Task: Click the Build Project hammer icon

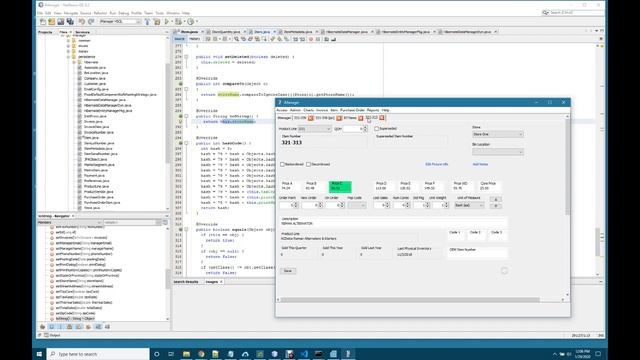Action: [x=147, y=22]
